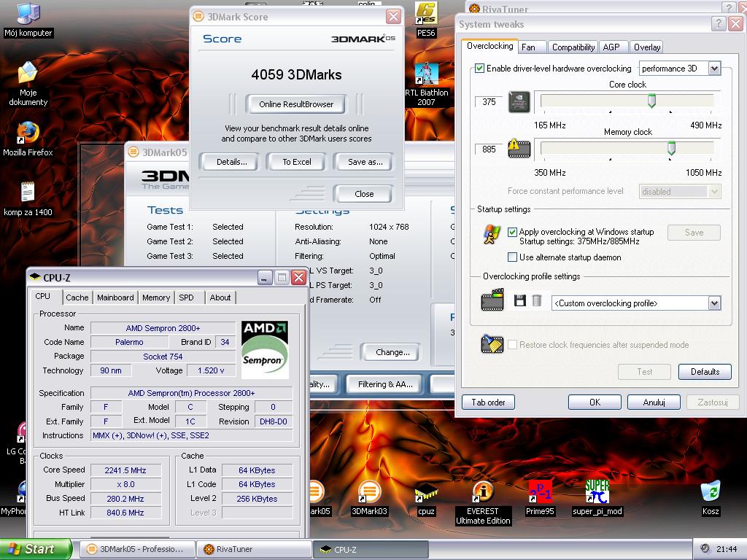The width and height of the screenshot is (747, 560).
Task: Confirm with OK in System tweaks
Action: (595, 402)
